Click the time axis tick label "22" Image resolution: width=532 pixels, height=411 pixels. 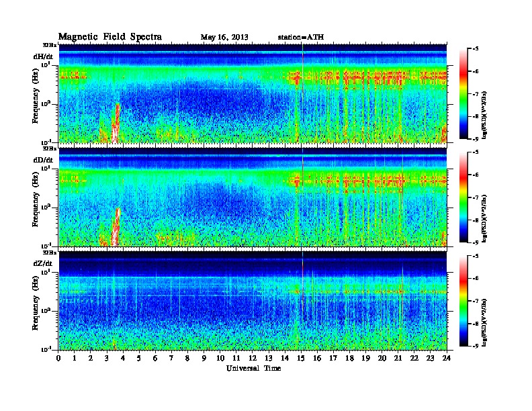[414, 359]
